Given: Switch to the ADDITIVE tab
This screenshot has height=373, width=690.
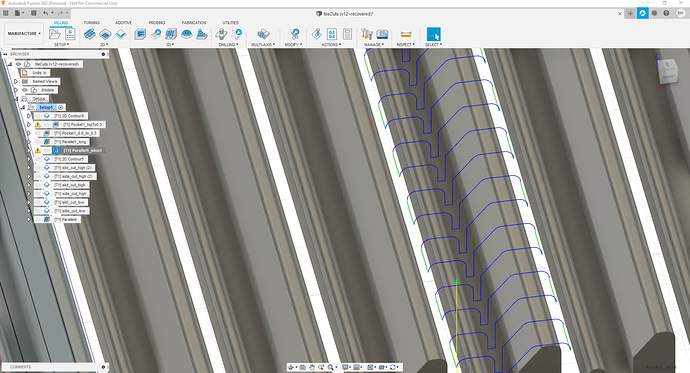Looking at the screenshot, I should click(x=123, y=22).
